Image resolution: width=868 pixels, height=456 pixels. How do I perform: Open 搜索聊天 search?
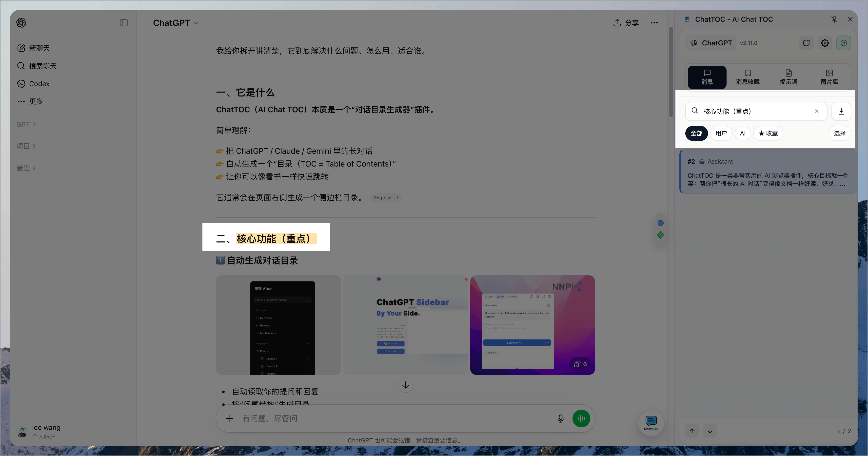coord(37,66)
